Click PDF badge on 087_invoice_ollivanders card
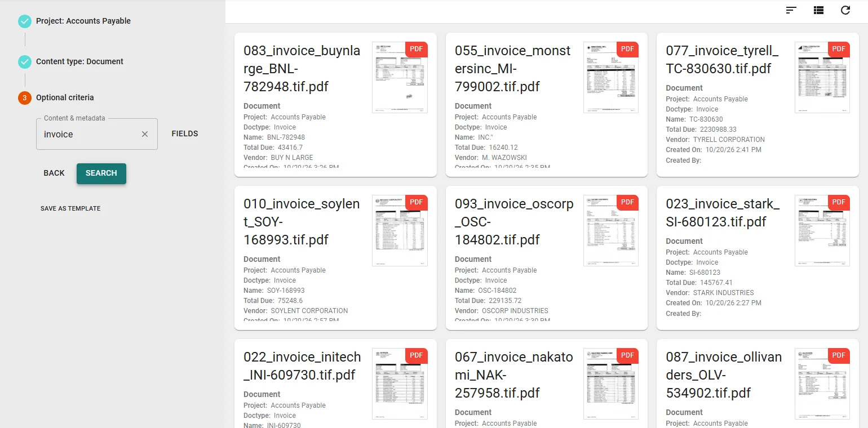Image resolution: width=868 pixels, height=428 pixels. (x=839, y=355)
